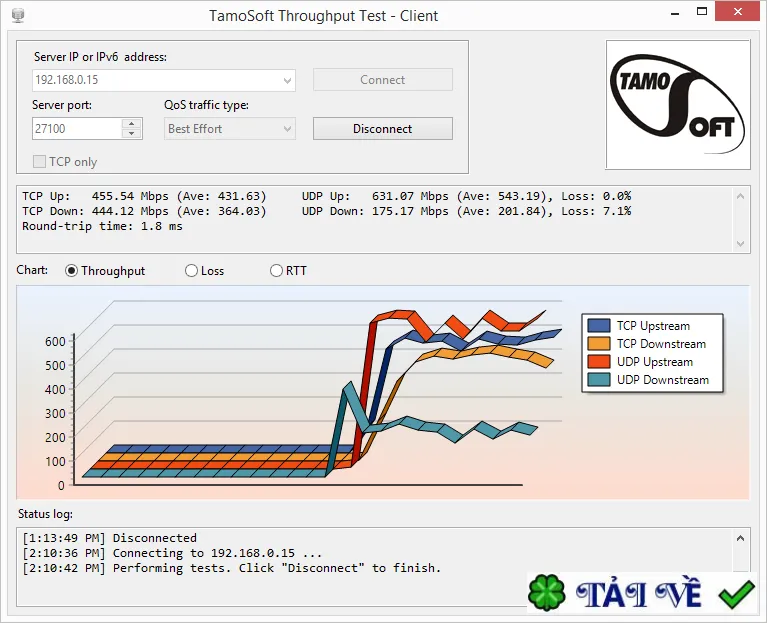The width and height of the screenshot is (767, 623).
Task: Toggle the TCP only checkbox
Action: 39,161
